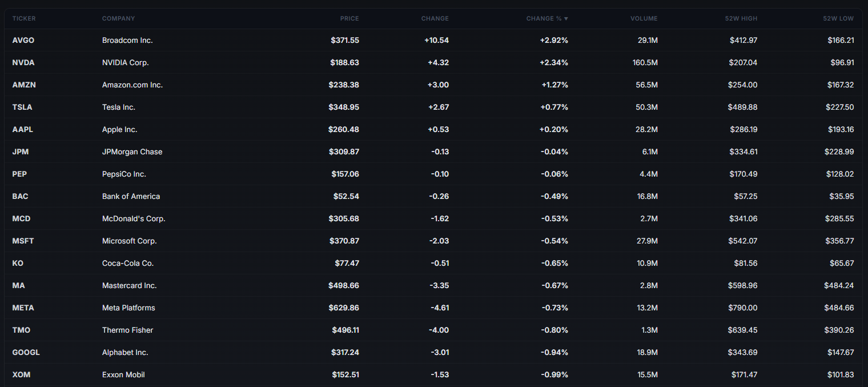Screen dimensions: 868x387
Task: Select the MSFT ticker symbol
Action: [23, 241]
